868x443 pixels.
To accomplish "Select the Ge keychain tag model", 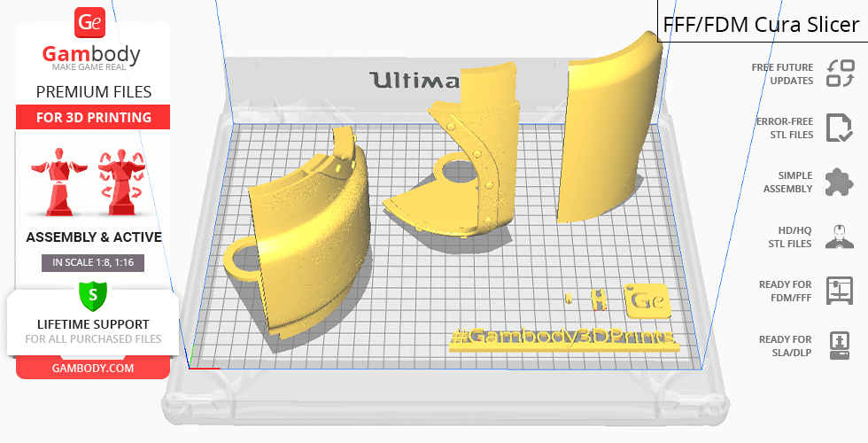I will 647,300.
